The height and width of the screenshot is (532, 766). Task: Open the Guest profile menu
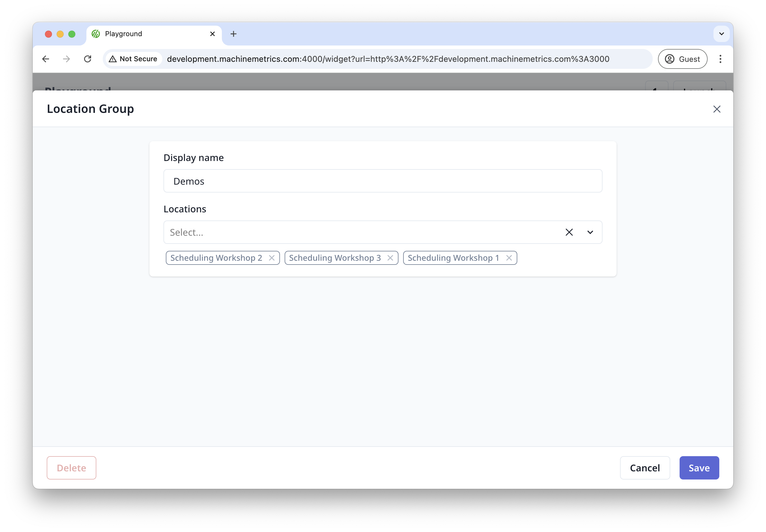point(682,59)
